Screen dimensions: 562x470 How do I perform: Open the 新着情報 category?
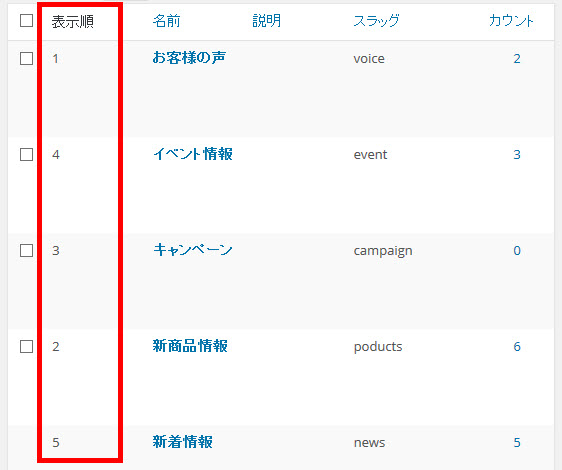(x=182, y=442)
